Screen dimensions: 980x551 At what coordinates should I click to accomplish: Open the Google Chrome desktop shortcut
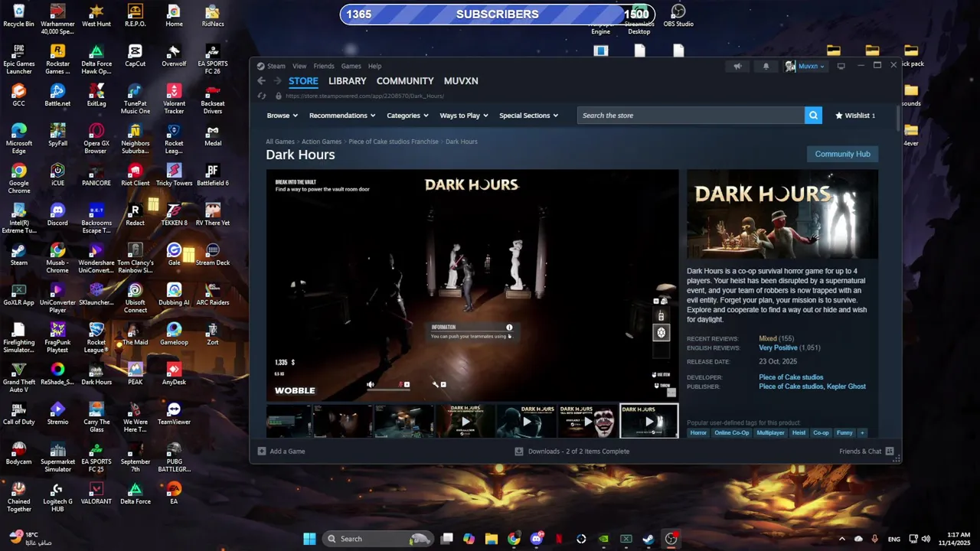19,178
